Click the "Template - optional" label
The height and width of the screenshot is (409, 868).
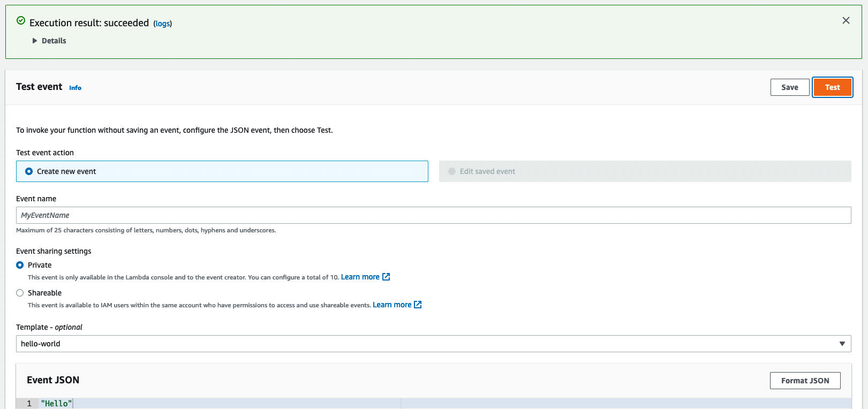click(x=49, y=327)
